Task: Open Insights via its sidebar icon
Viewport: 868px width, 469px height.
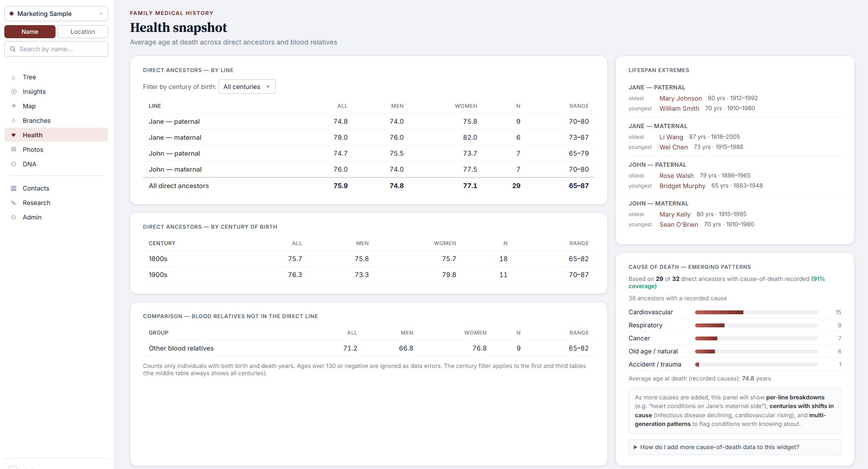Action: (x=14, y=92)
